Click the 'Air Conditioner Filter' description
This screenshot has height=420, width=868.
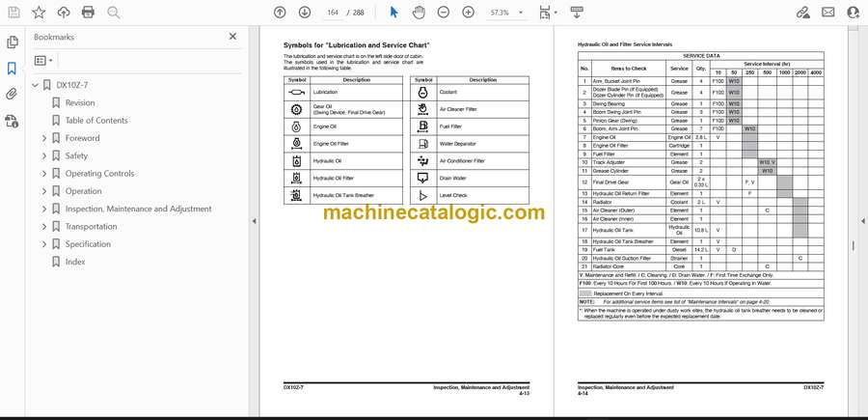(x=462, y=160)
